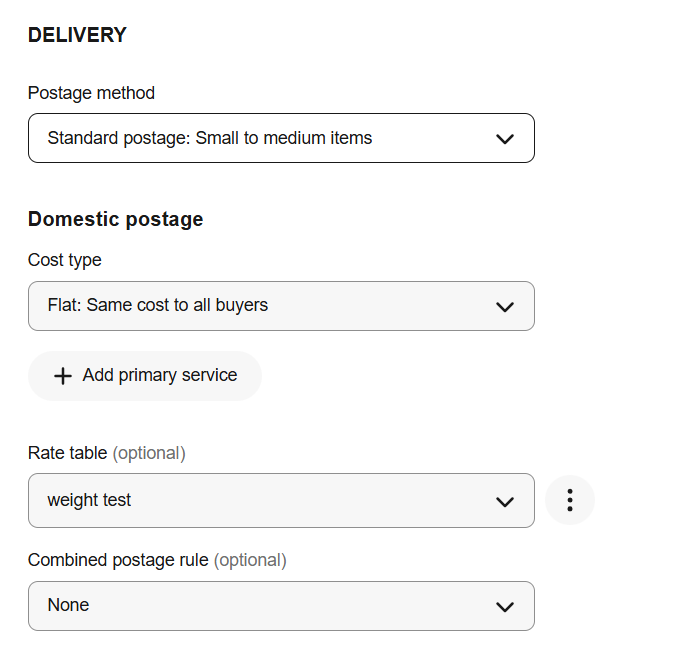Viewport: 687px width, 651px height.
Task: Click the Cost type chevron arrow
Action: point(505,306)
